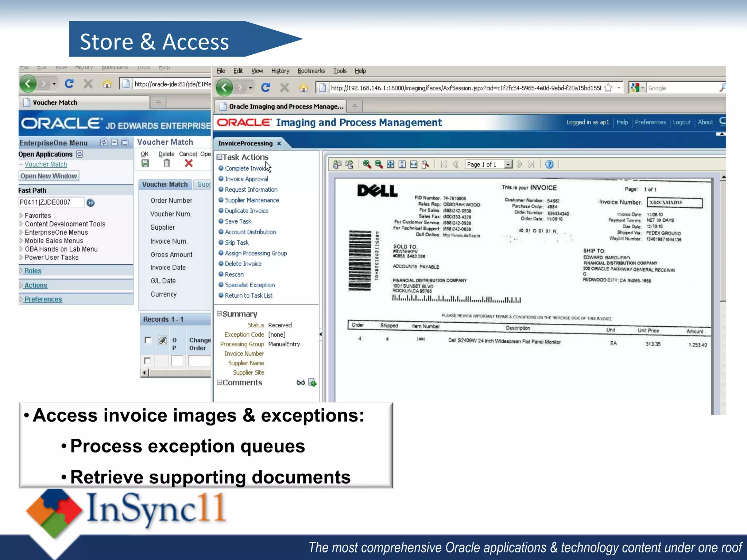
Task: Select the InvoiceProcessing tab
Action: [245, 143]
